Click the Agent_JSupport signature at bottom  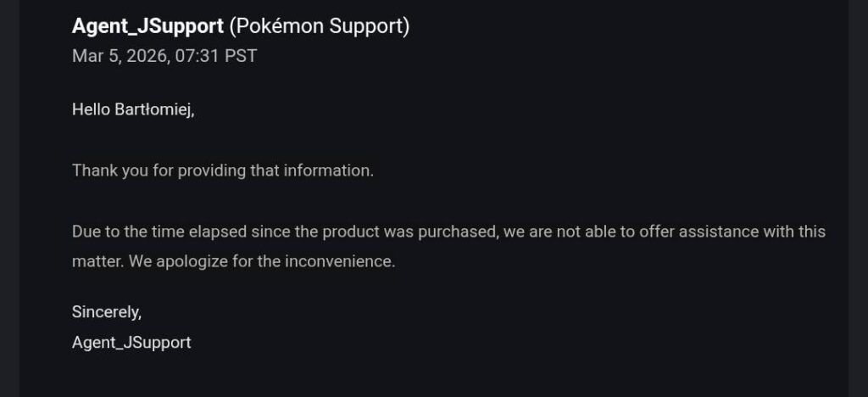(131, 343)
